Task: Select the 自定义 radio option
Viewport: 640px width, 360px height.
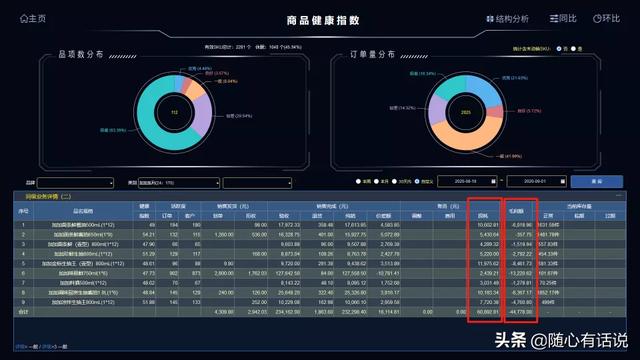Action: tap(417, 181)
